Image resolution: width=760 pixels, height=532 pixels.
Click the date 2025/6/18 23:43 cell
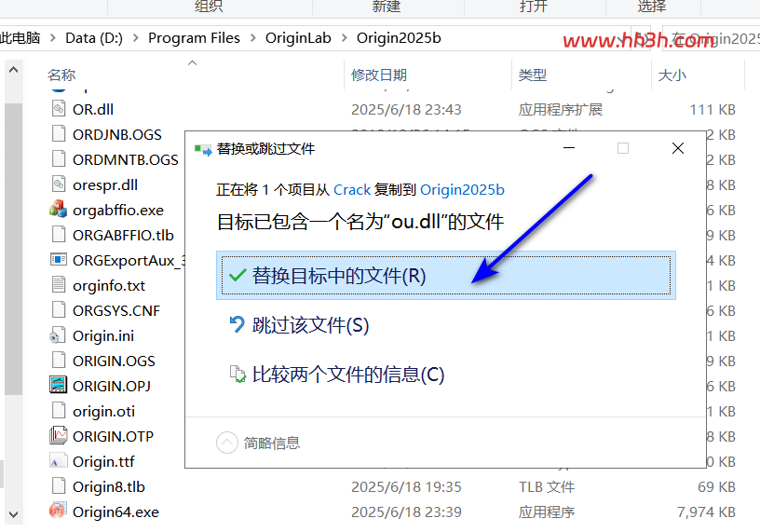pos(406,110)
